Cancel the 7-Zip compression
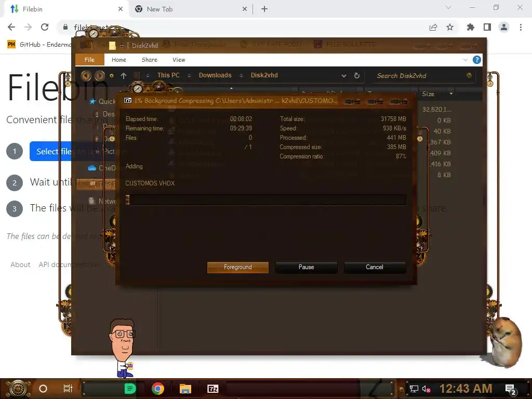 375,267
